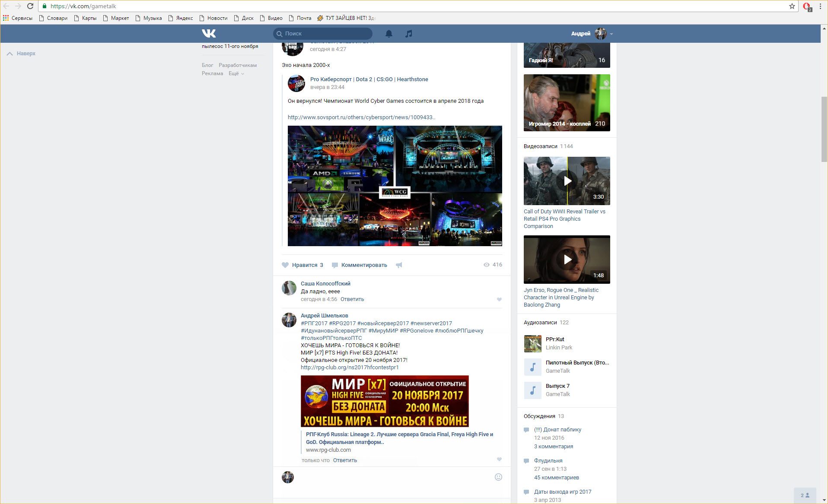Open Разработчикам footer link

pyautogui.click(x=238, y=65)
